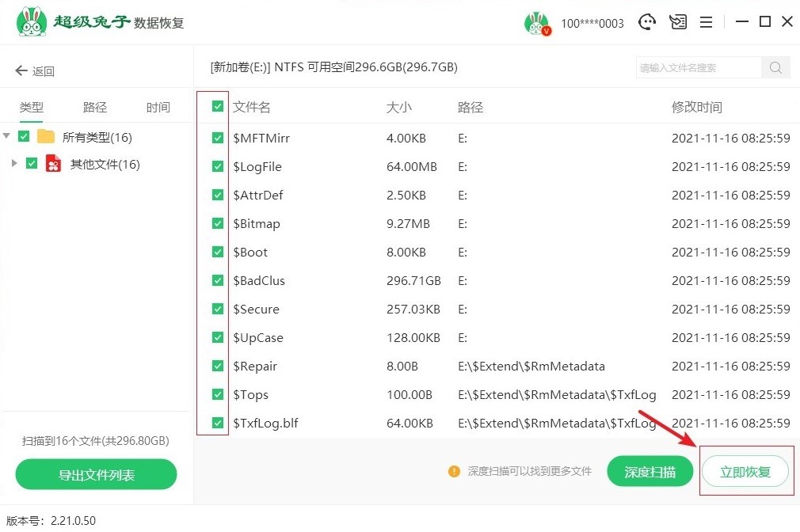Switch to the 时间 tab
800x532 pixels.
[158, 108]
